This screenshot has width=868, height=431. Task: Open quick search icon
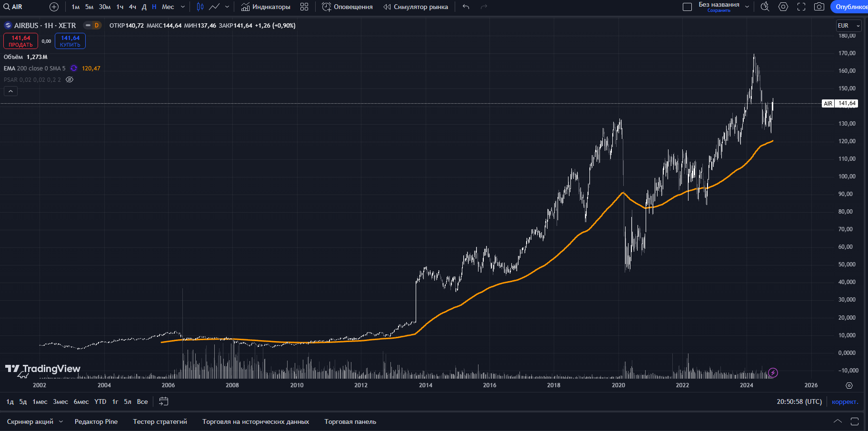coord(765,7)
